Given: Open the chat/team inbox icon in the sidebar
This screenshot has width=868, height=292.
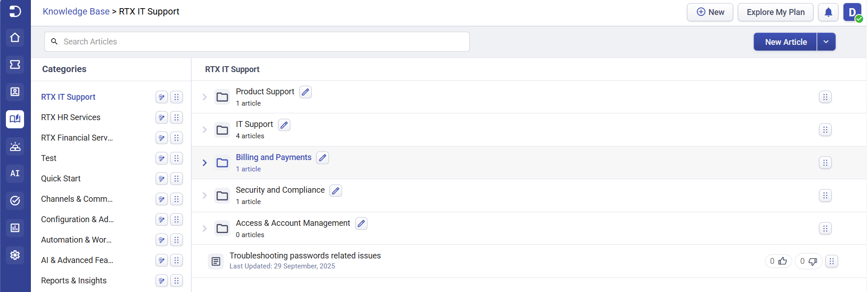Looking at the screenshot, I should click(x=15, y=146).
